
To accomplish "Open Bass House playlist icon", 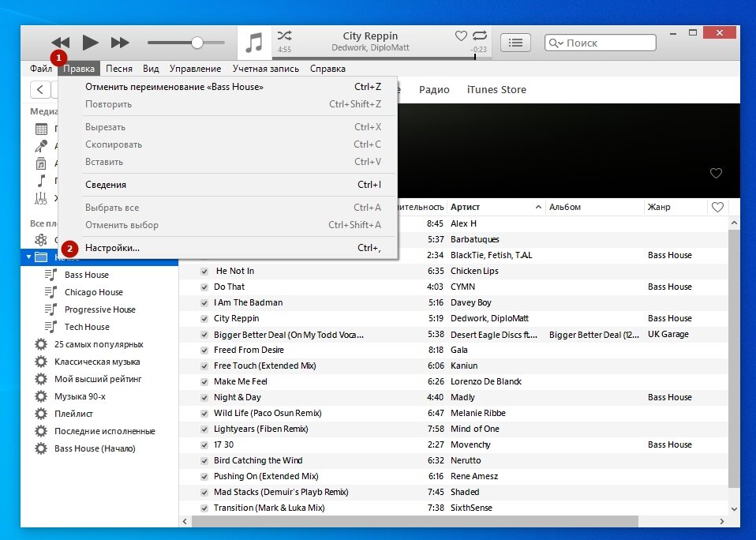I will (x=51, y=275).
